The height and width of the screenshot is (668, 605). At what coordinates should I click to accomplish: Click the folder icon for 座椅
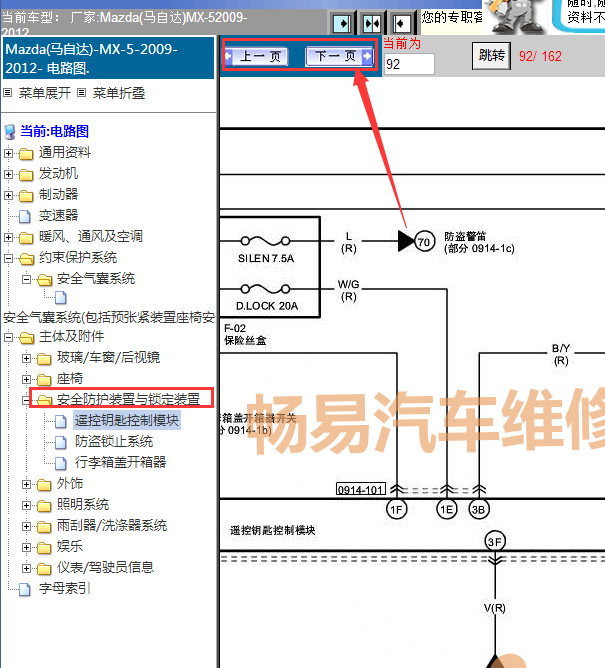click(44, 380)
